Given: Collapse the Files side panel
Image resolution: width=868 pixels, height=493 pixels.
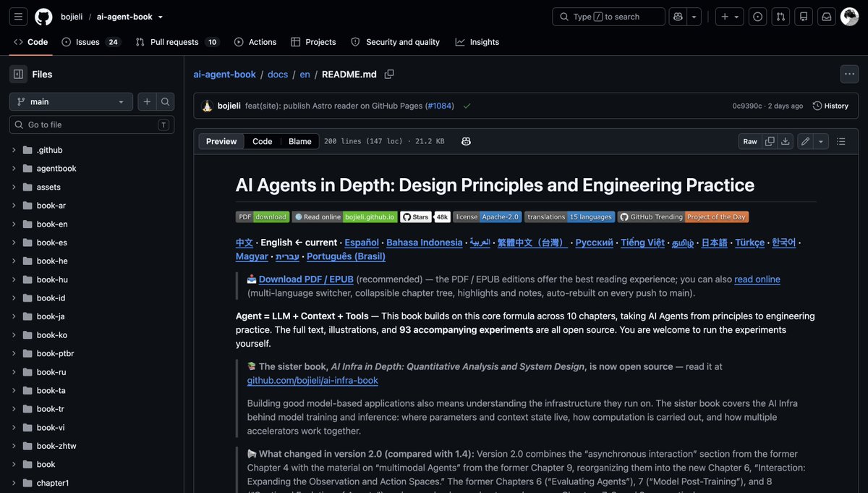Looking at the screenshot, I should click(x=18, y=74).
